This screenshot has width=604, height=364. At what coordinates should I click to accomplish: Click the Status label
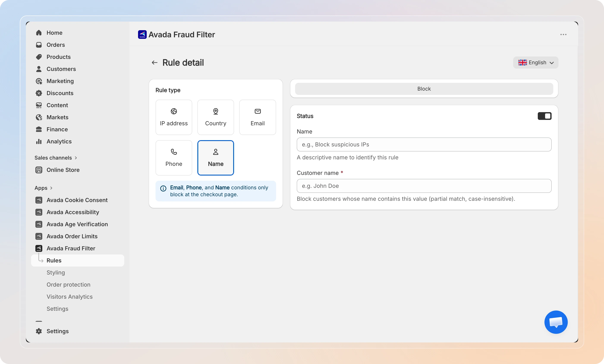pyautogui.click(x=305, y=116)
